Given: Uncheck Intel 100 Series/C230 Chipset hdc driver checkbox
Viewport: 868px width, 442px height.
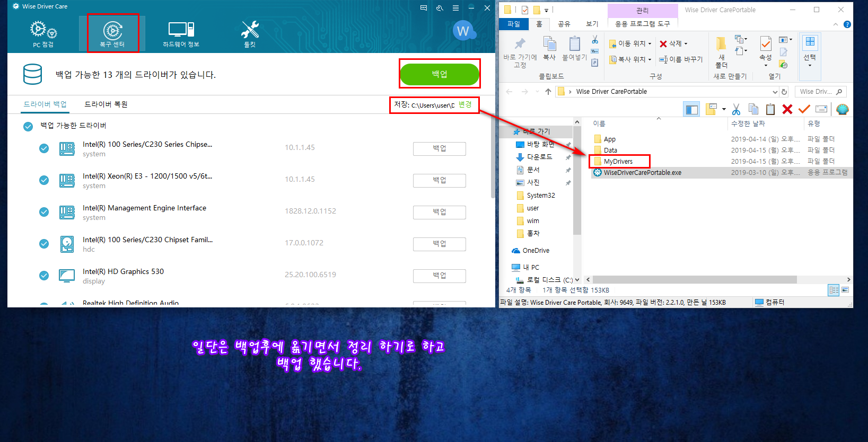Looking at the screenshot, I should 44,244.
